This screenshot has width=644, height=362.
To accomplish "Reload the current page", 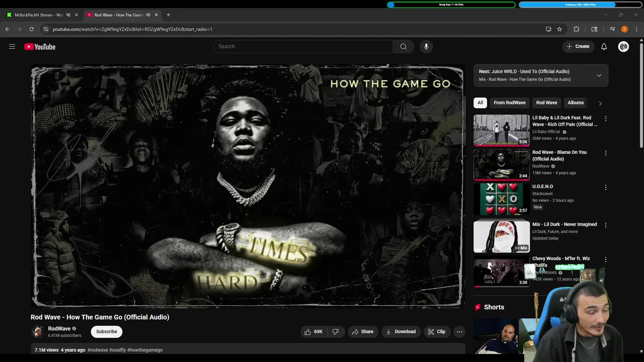I will point(31,29).
